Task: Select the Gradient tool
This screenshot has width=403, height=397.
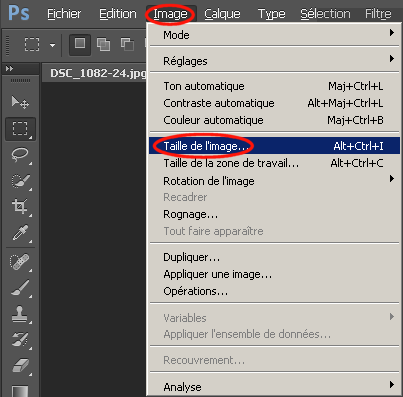Action: point(20,391)
